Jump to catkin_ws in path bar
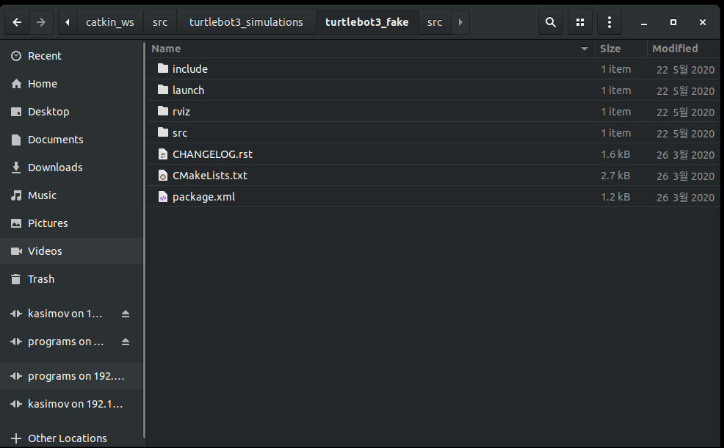This screenshot has width=724, height=448. coord(110,22)
